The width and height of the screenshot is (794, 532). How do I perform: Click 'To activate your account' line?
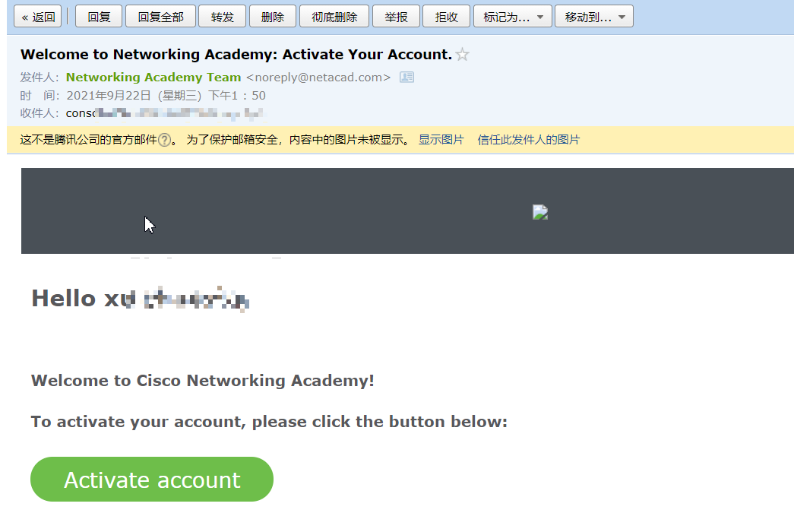[269, 422]
